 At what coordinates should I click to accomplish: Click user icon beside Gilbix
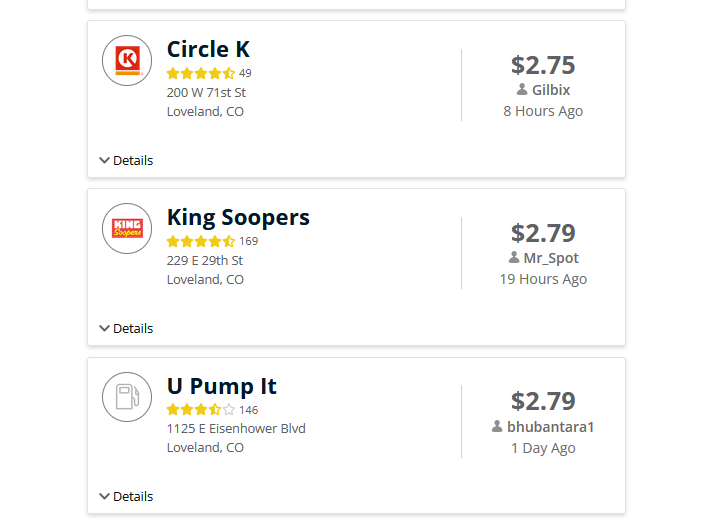pos(522,90)
